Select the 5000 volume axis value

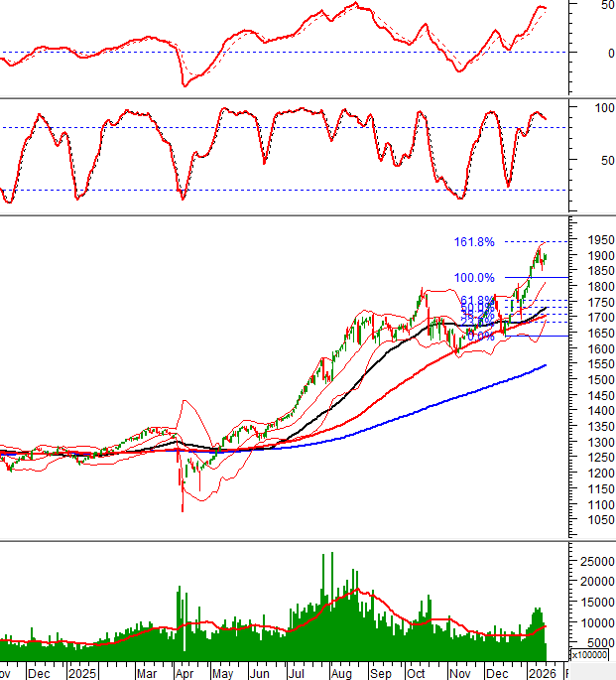[x=596, y=642]
